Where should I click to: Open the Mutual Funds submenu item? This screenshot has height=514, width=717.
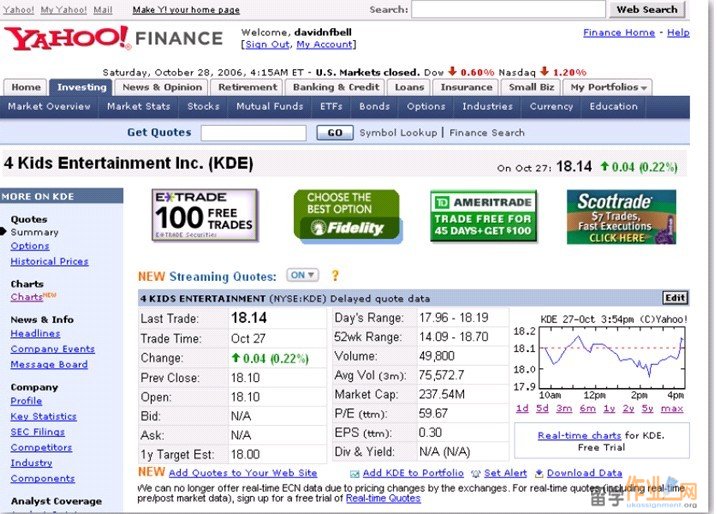269,107
